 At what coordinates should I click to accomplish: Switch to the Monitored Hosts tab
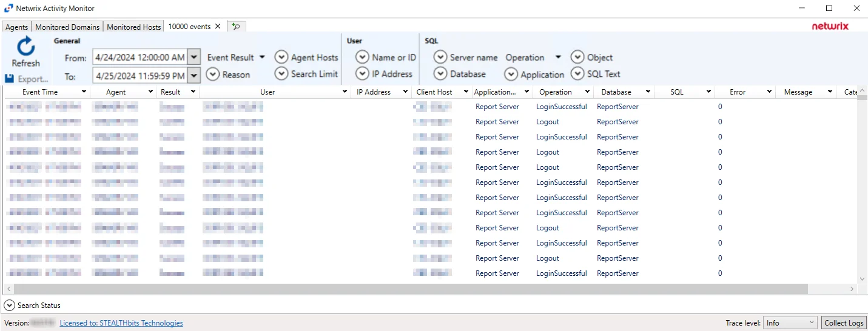coord(134,27)
